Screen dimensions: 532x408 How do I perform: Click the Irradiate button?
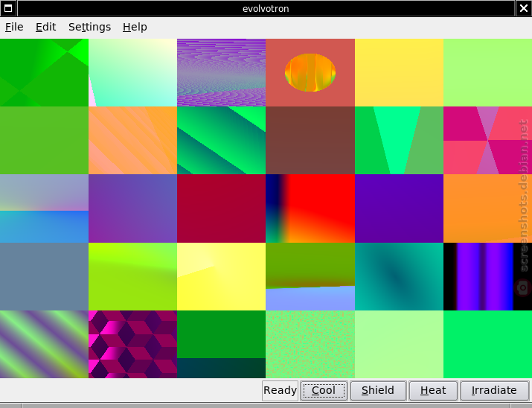(x=494, y=390)
